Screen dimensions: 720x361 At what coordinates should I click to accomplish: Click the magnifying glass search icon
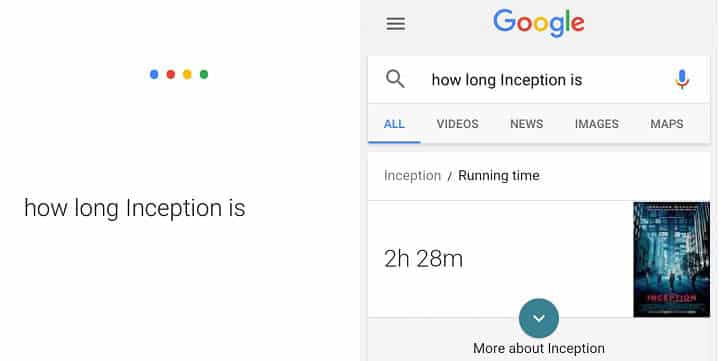pyautogui.click(x=395, y=79)
